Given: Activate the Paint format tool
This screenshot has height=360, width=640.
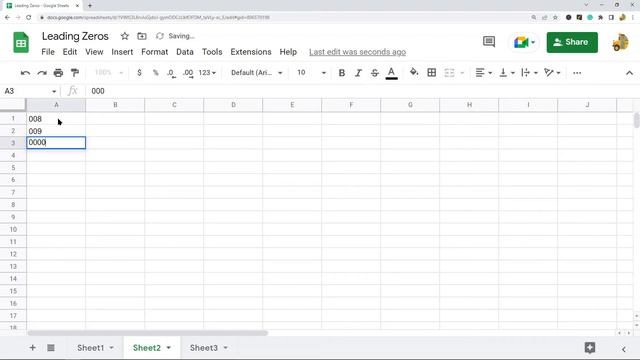Looking at the screenshot, I should click(x=75, y=73).
